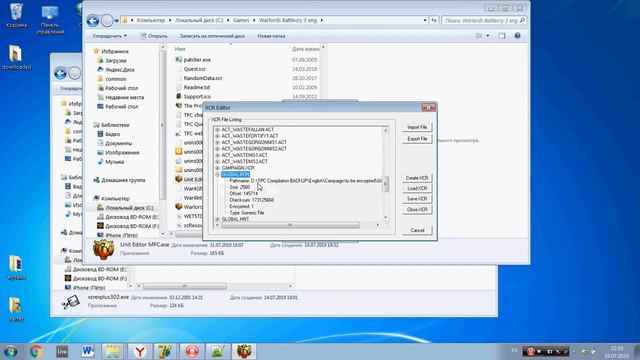Change view with the Explorer view icon

[x=479, y=36]
